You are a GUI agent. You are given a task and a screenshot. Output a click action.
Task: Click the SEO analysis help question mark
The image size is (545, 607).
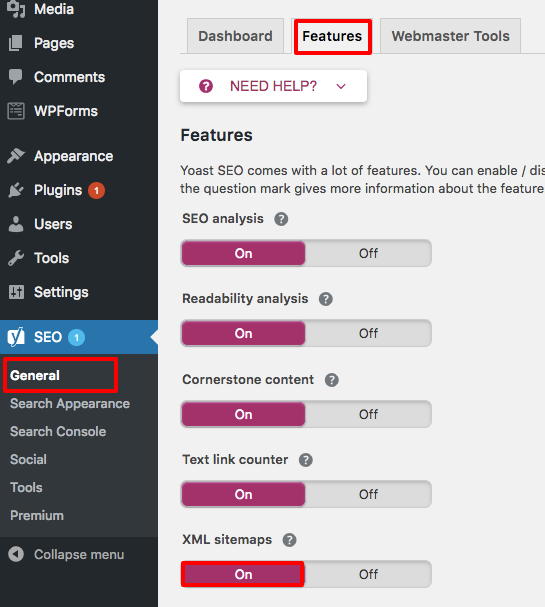[x=281, y=219]
